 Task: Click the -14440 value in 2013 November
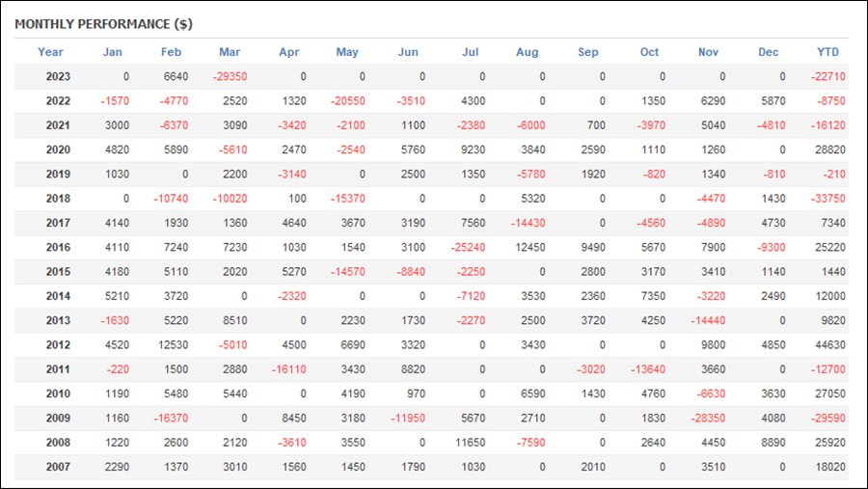click(708, 320)
